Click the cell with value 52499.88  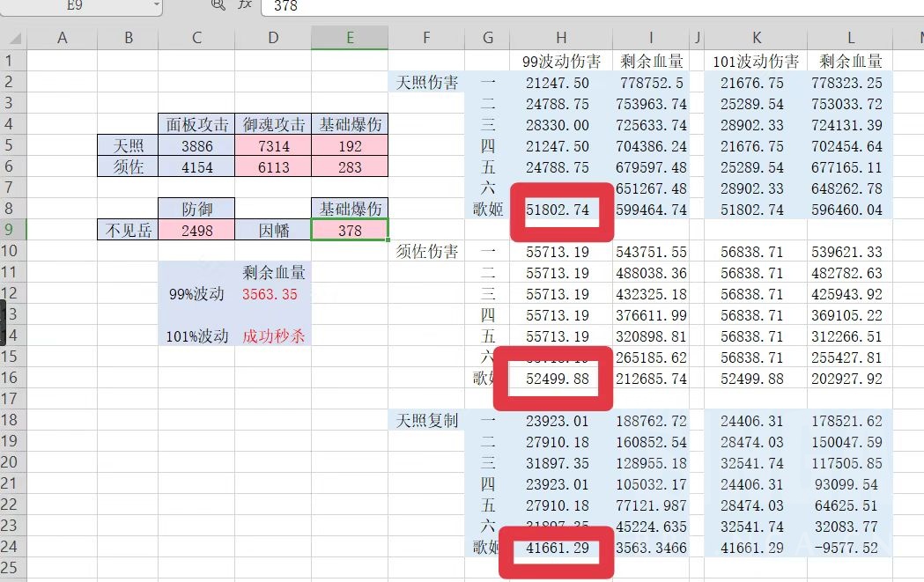[x=561, y=379]
